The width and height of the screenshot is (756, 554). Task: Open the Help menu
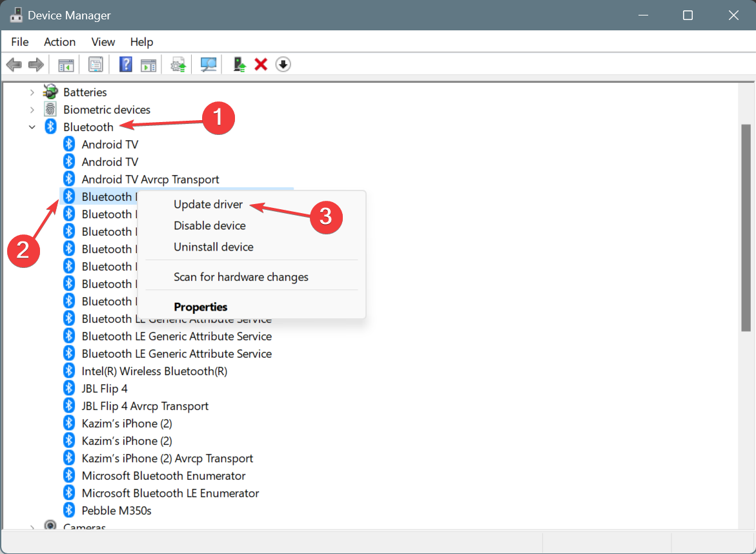(x=141, y=42)
